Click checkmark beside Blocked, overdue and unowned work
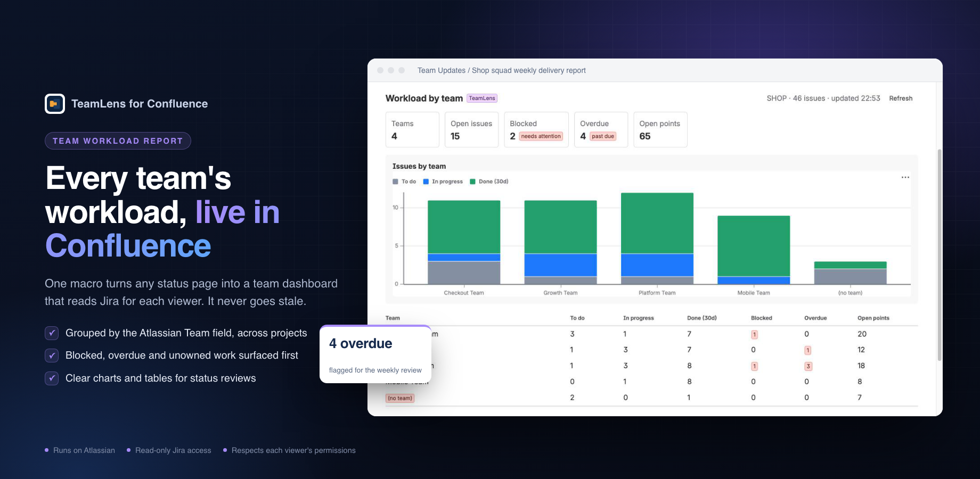This screenshot has width=980, height=479. pyautogui.click(x=52, y=356)
